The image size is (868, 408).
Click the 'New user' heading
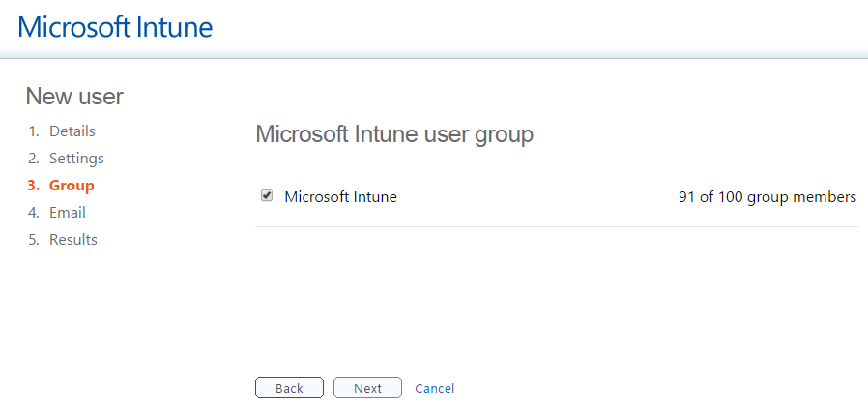coord(74,97)
